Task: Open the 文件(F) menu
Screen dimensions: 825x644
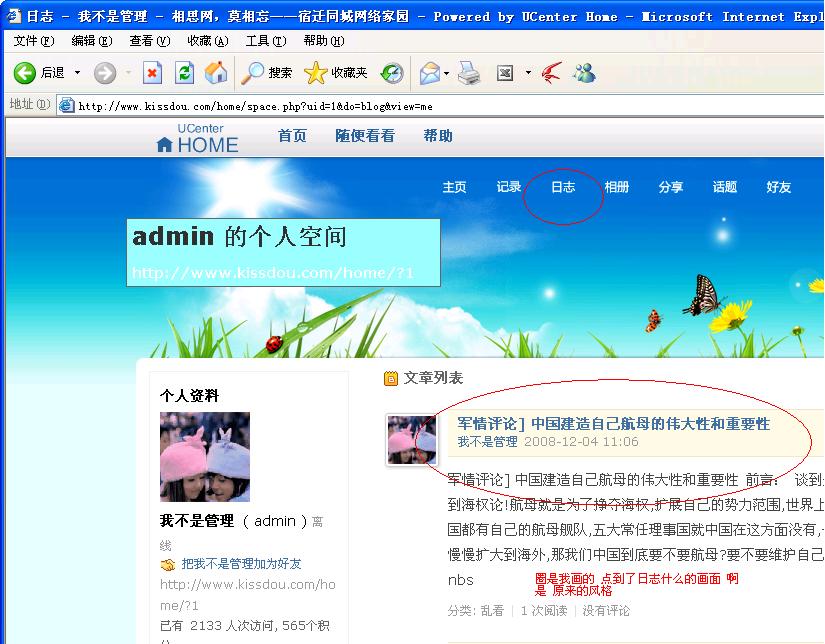Action: coord(34,41)
